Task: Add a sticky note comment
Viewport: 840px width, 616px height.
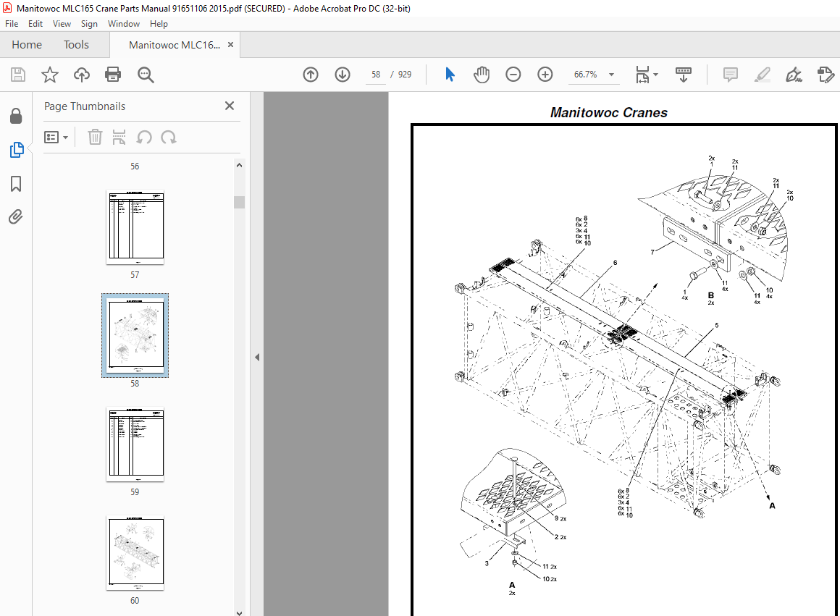Action: (730, 75)
